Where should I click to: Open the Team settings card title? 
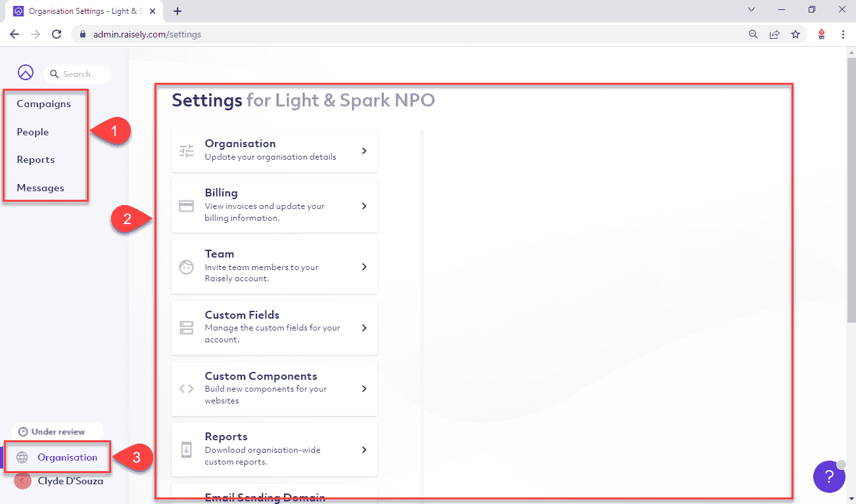[x=220, y=254]
